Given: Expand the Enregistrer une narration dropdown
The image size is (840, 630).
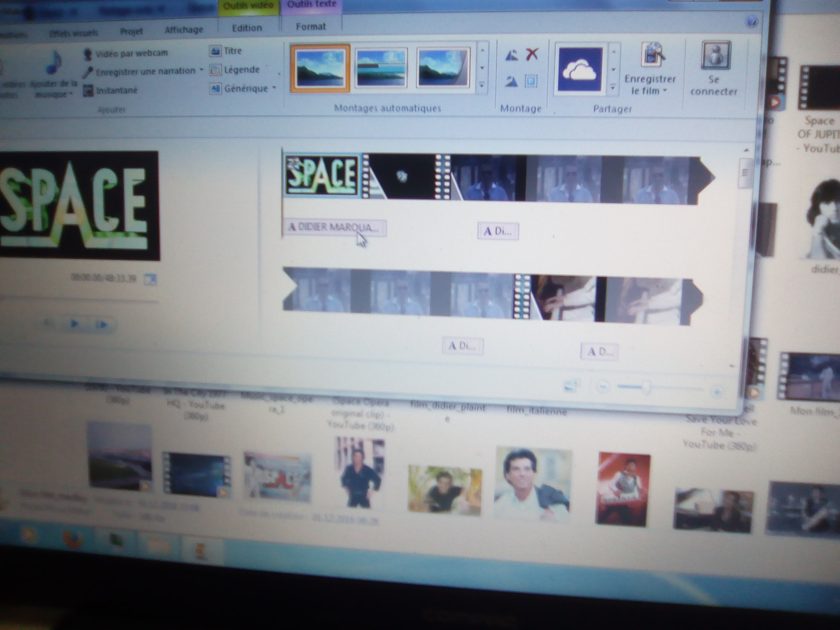Looking at the screenshot, I should 201,70.
